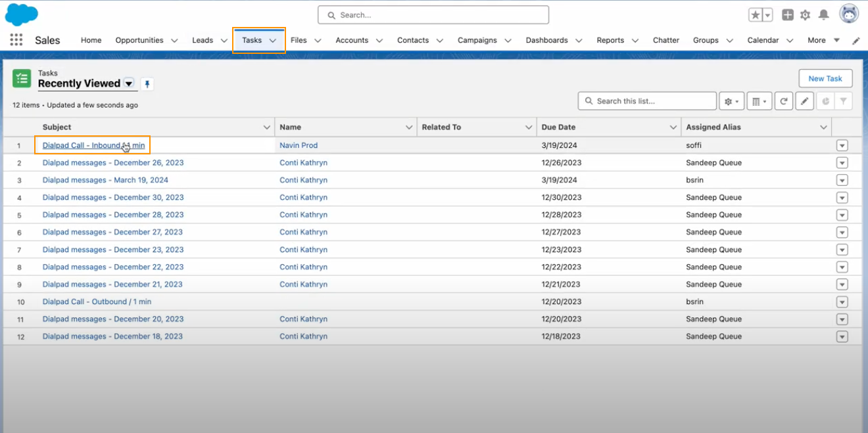Open the Leads tab
The width and height of the screenshot is (868, 433).
click(x=203, y=40)
